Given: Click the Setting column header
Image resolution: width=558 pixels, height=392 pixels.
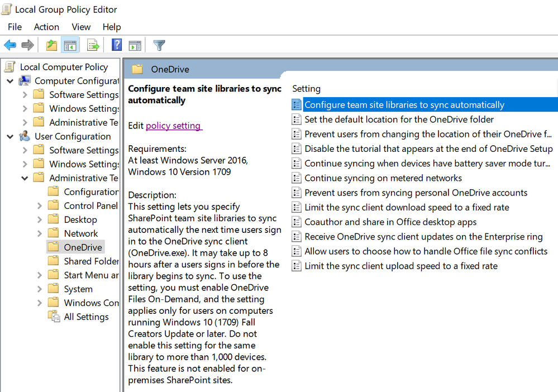Looking at the screenshot, I should coord(307,89).
